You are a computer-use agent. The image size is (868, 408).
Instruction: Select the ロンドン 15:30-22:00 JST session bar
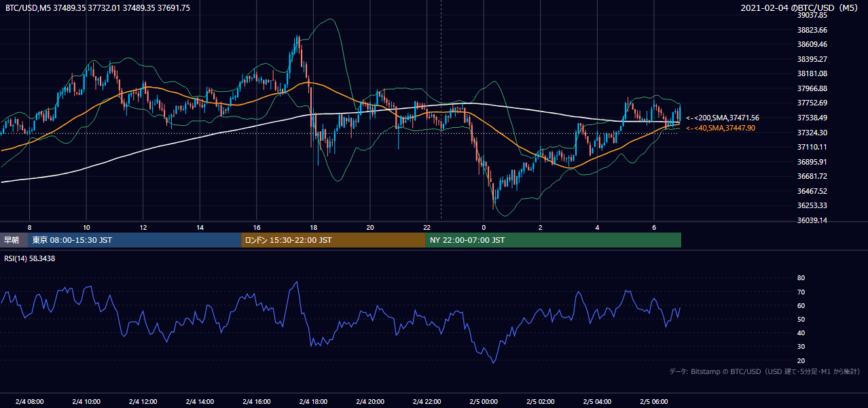click(333, 240)
